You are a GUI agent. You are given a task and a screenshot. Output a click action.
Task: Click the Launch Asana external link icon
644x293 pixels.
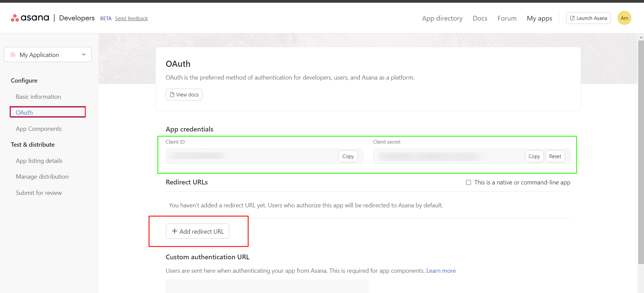tap(572, 18)
